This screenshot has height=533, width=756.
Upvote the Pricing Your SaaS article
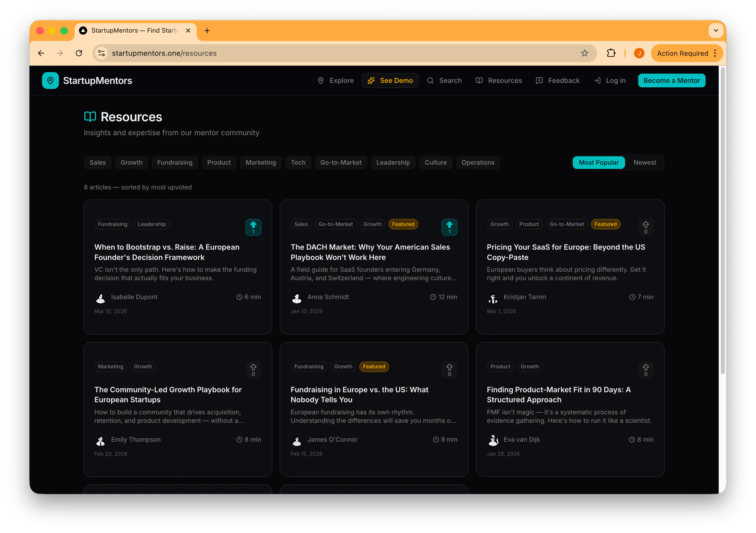pos(646,228)
